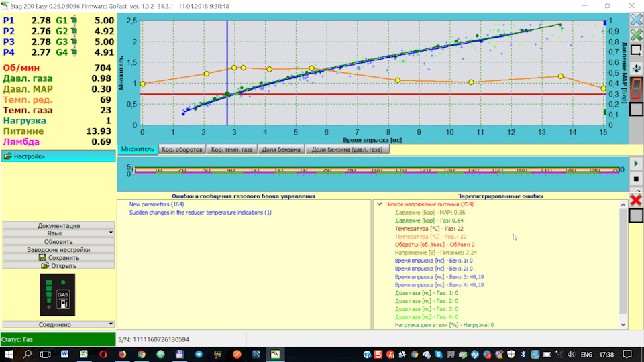This screenshot has width=644, height=362.
Task: Click the blue-green opposing arrows icon
Action: coord(636,68)
